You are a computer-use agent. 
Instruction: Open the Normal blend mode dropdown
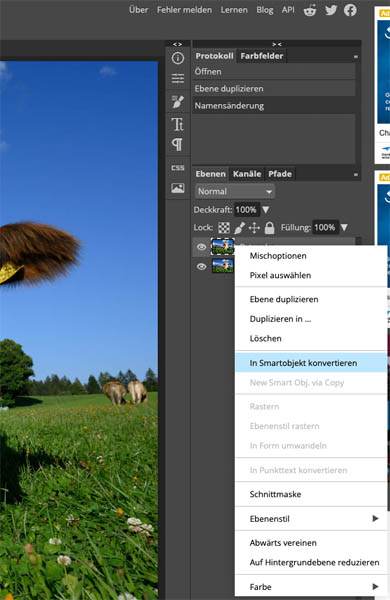235,191
